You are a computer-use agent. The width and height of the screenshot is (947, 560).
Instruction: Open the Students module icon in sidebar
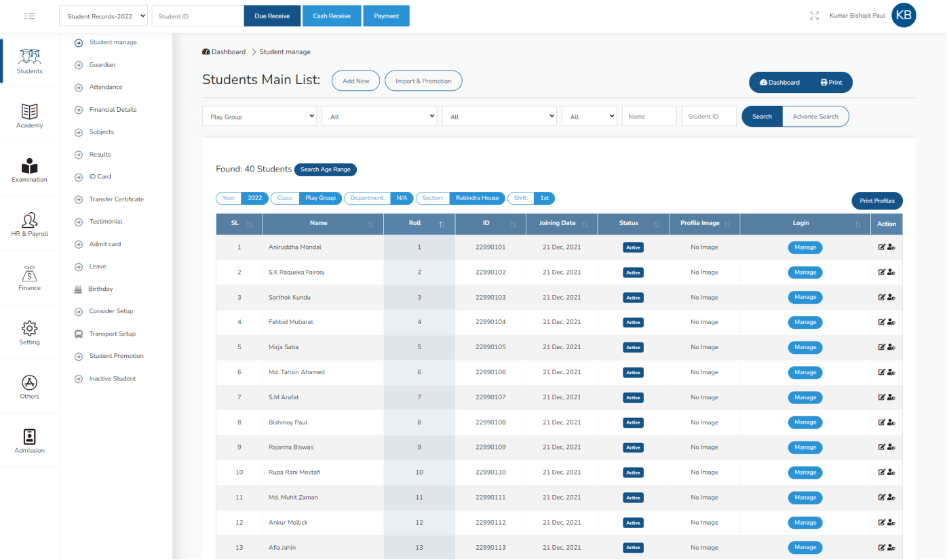pos(29,58)
